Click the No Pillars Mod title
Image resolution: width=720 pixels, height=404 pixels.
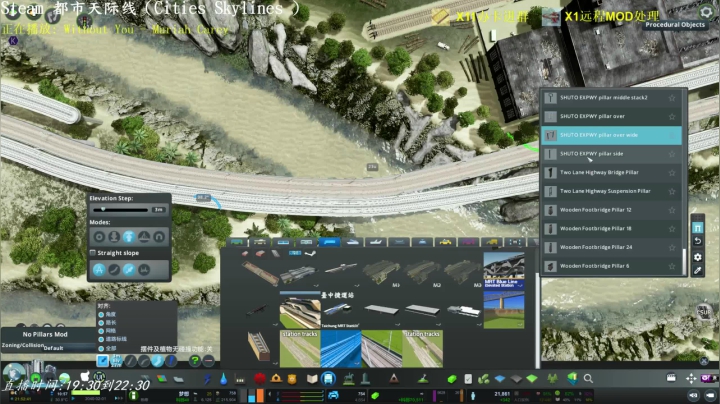coord(45,334)
